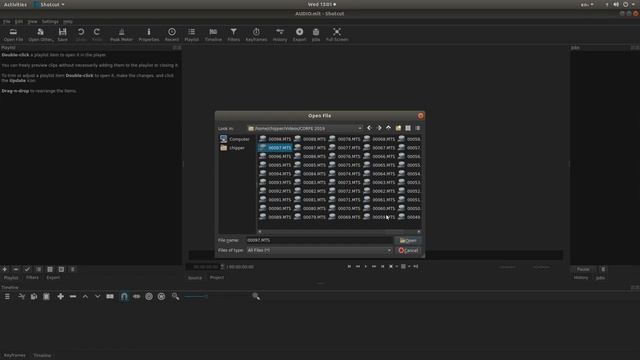Open the File menu
Viewport: 640px width, 360px height.
[x=7, y=22]
